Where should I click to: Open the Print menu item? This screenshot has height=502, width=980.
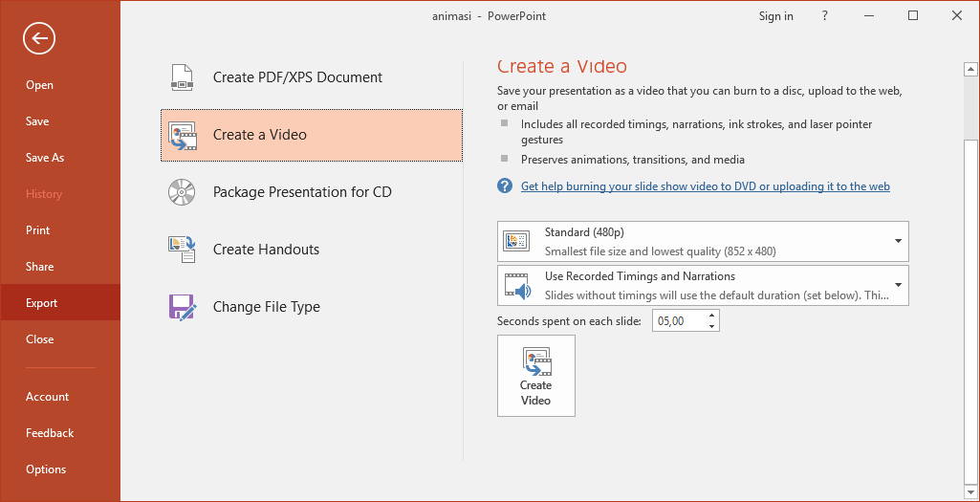(38, 230)
